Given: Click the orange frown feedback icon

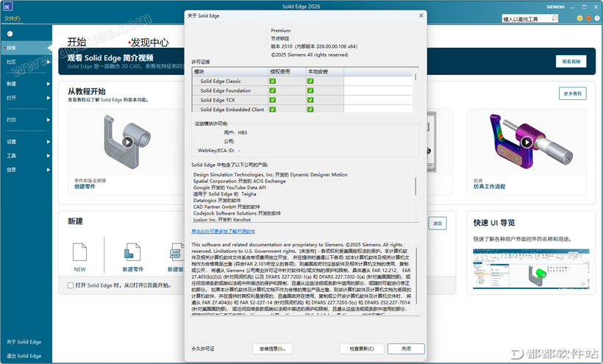Looking at the screenshot, I should 588,18.
